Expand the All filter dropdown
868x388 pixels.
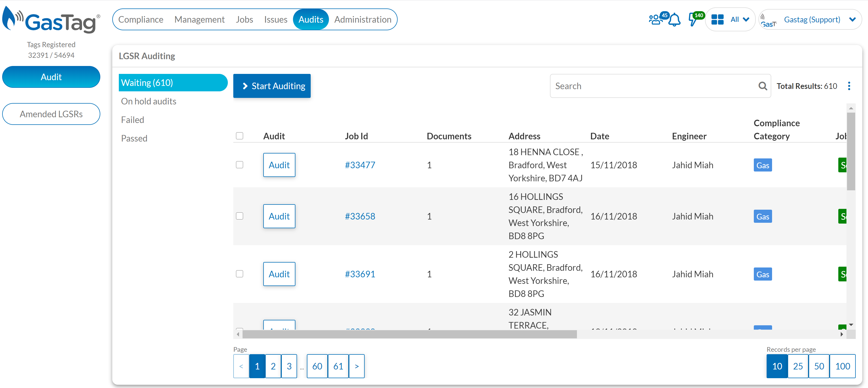pos(740,20)
